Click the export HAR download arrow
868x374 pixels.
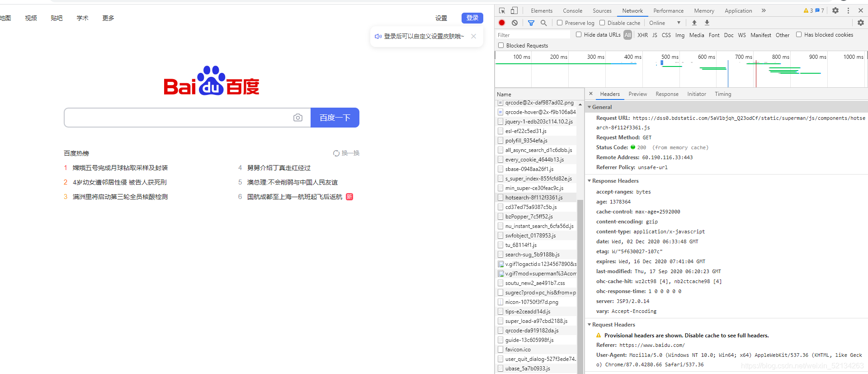tap(707, 23)
